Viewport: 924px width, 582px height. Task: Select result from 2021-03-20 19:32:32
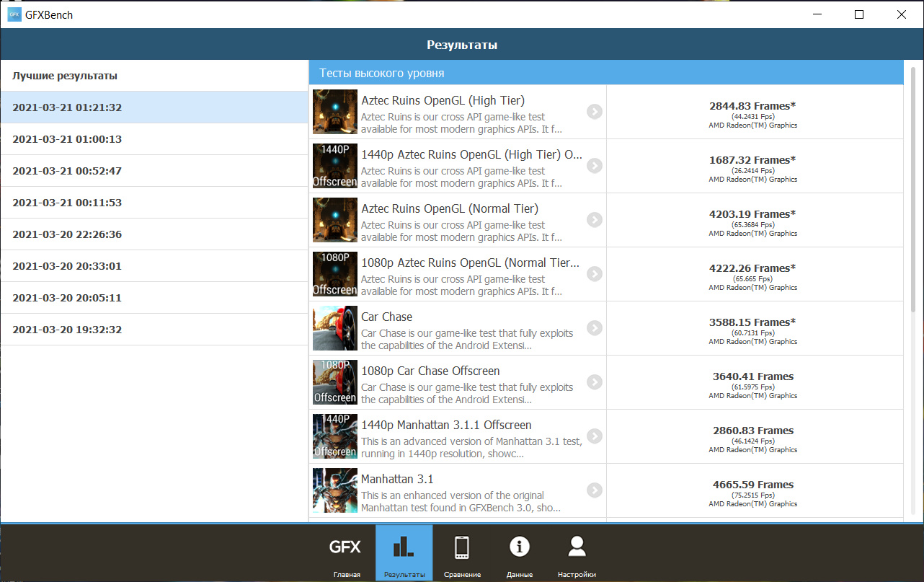coord(154,330)
